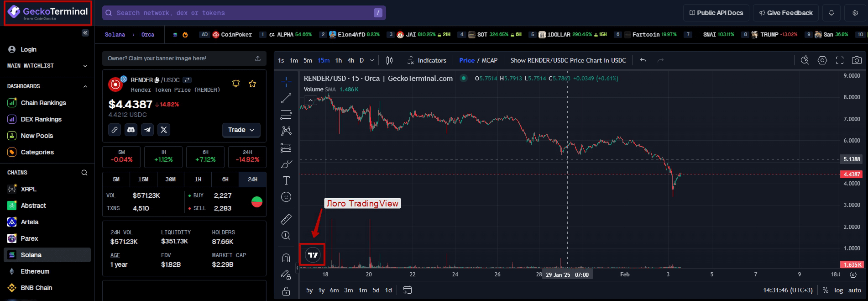
Task: Open the quick search lightning icon
Action: point(805,60)
